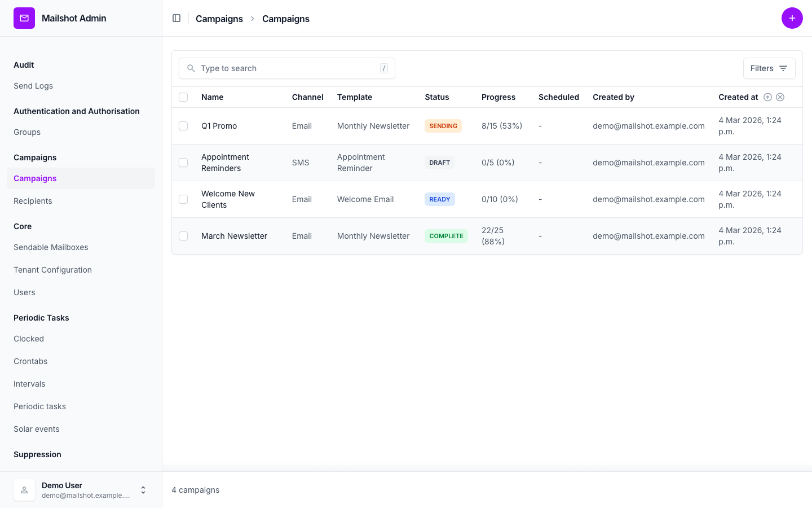Click the Appointment Reminder template cell
812x508 pixels.
(361, 163)
